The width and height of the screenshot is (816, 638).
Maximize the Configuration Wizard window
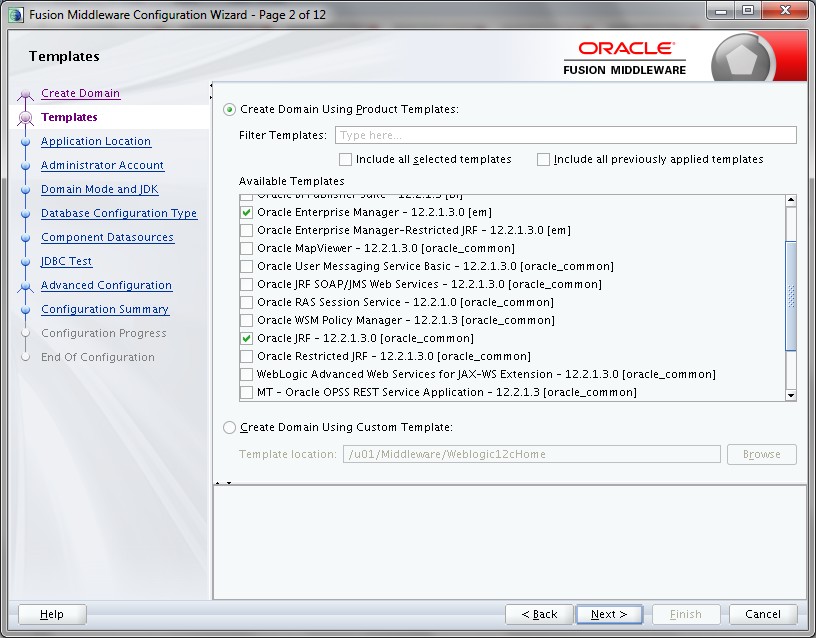(748, 10)
